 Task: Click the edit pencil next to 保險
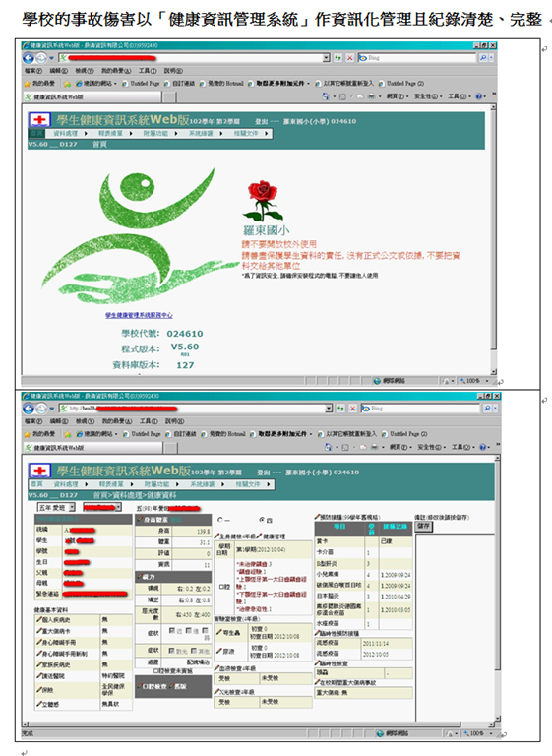(39, 690)
